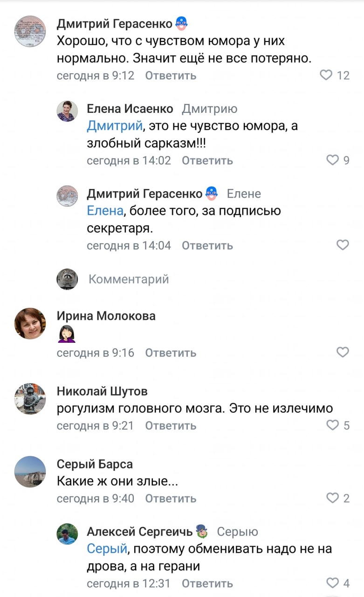The image size is (364, 597).
Task: Like Николай Шутов's comment
Action: tap(332, 425)
